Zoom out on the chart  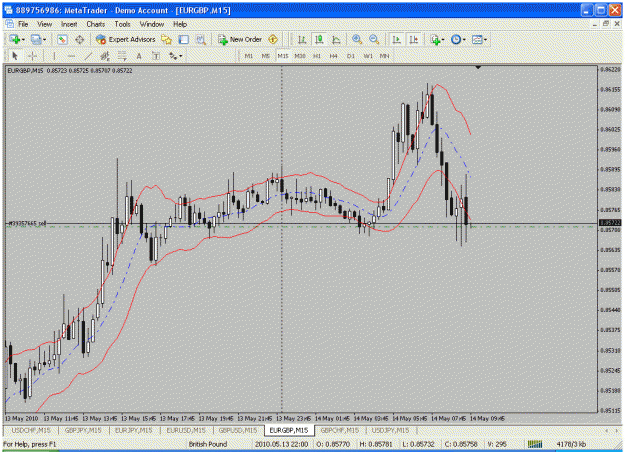[374, 39]
